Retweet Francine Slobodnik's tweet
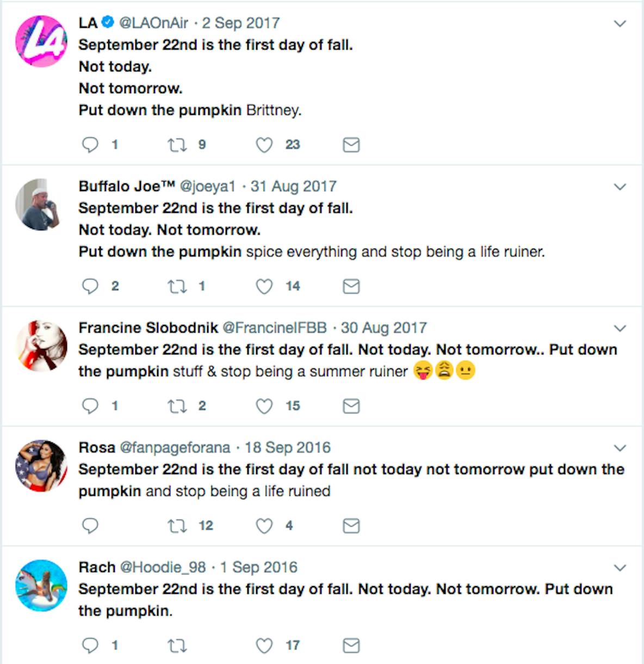The width and height of the screenshot is (644, 664). (x=177, y=406)
